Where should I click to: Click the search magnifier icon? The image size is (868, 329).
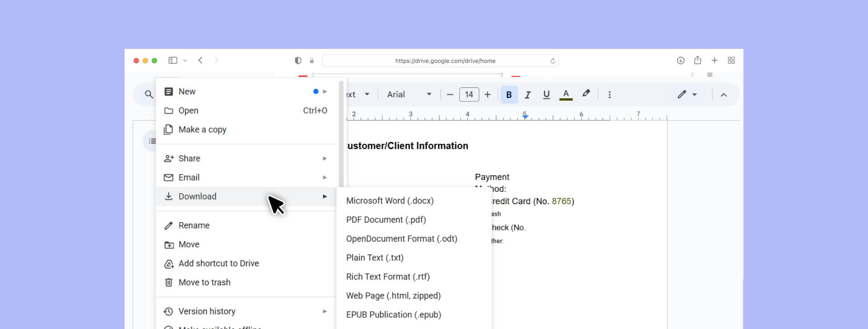point(149,94)
